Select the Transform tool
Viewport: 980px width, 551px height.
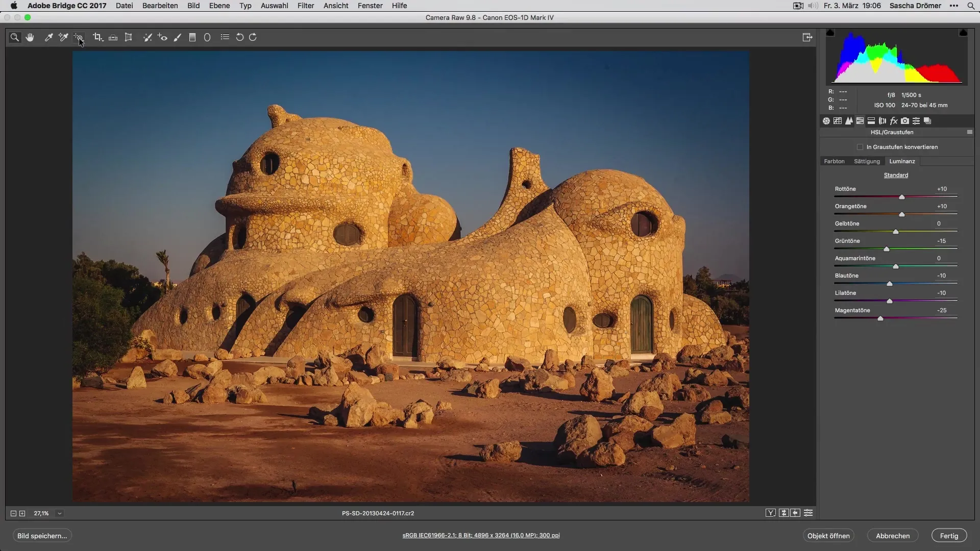tap(129, 37)
